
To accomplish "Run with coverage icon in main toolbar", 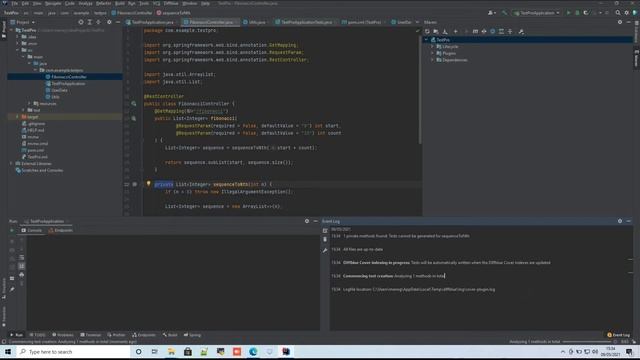I will pos(586,13).
